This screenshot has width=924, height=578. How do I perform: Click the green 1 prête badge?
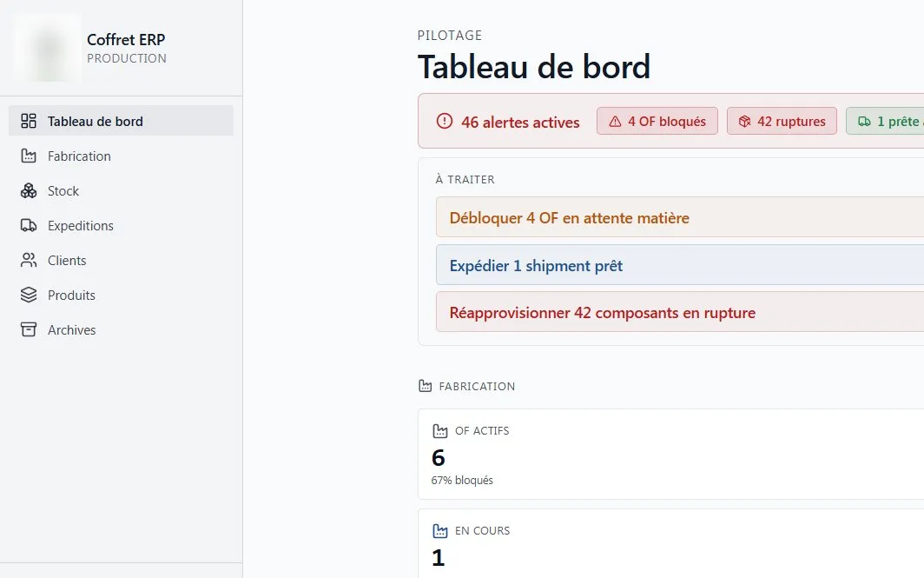pyautogui.click(x=885, y=121)
